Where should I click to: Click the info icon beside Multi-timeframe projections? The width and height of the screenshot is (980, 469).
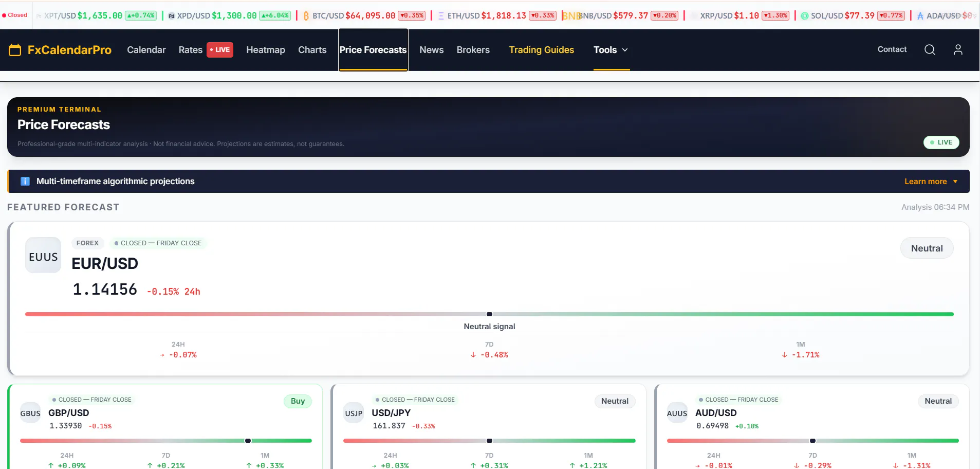(x=25, y=181)
